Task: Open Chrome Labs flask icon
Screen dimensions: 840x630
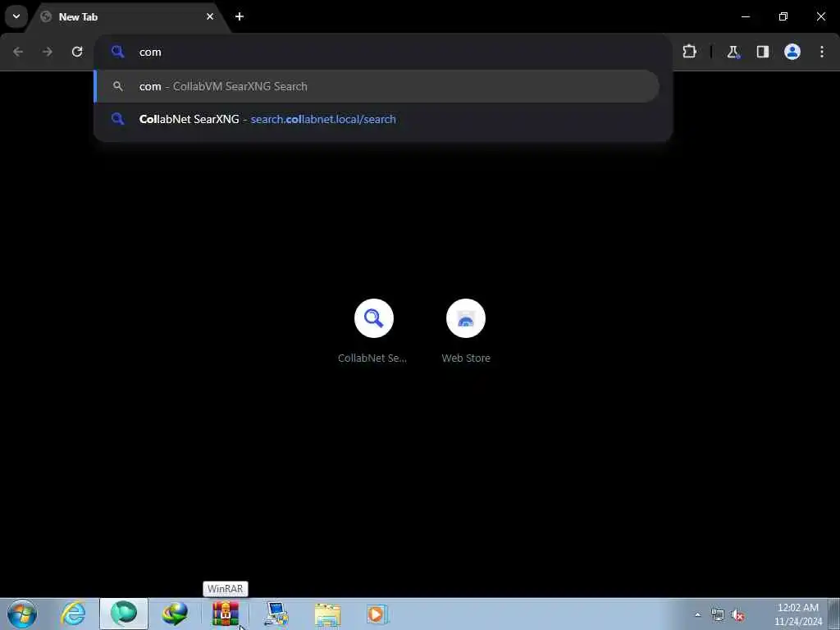Action: [733, 52]
